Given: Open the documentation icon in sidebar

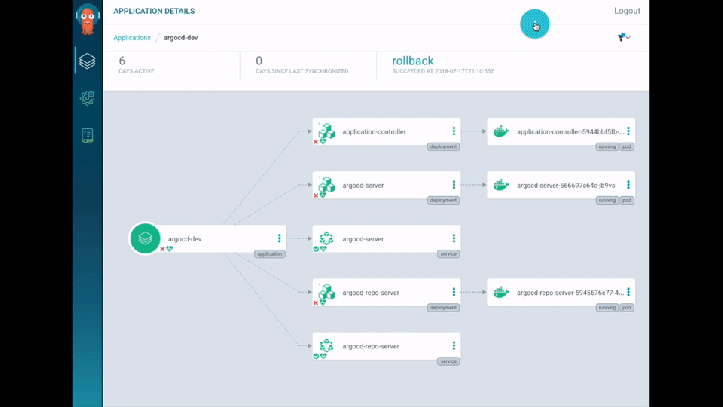Looking at the screenshot, I should [x=87, y=136].
